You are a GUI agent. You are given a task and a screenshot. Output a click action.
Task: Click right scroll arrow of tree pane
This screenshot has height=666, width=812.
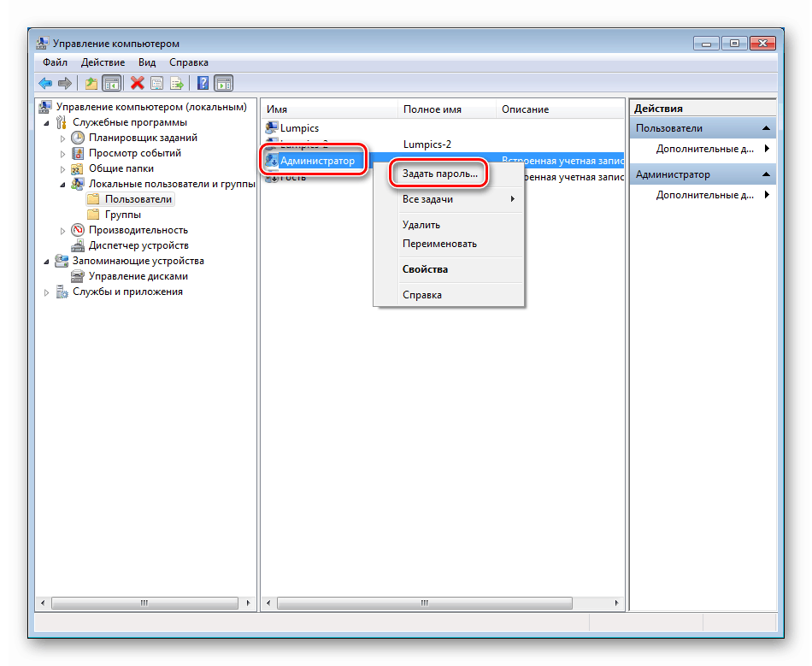point(248,603)
